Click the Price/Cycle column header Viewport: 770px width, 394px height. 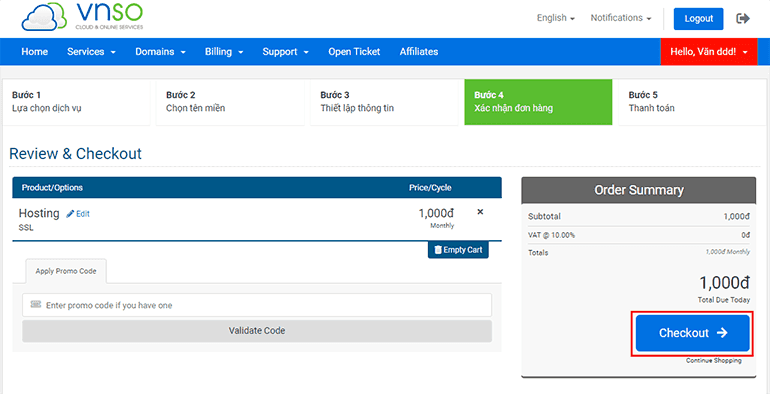[430, 188]
